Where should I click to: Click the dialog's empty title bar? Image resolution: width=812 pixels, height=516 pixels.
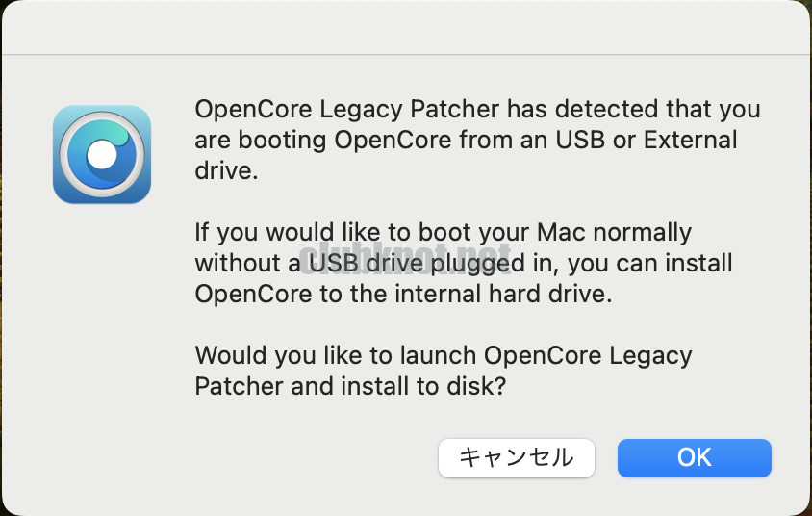[406, 27]
